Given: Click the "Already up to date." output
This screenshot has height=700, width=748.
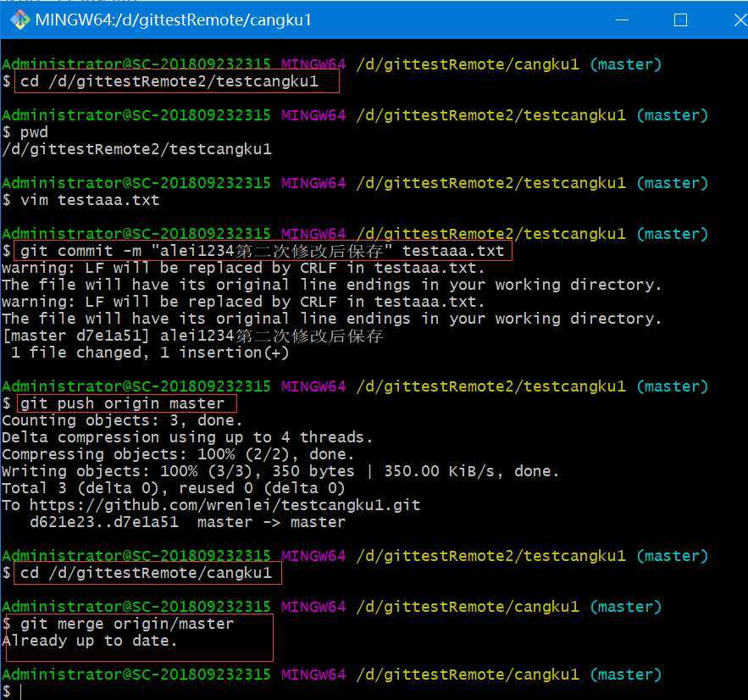Looking at the screenshot, I should [90, 641].
